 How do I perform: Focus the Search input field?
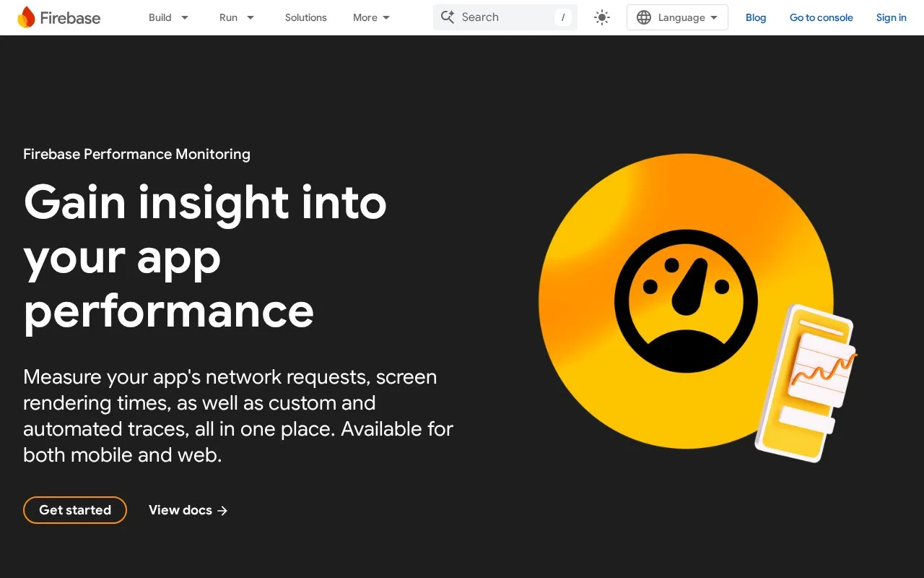(x=505, y=17)
